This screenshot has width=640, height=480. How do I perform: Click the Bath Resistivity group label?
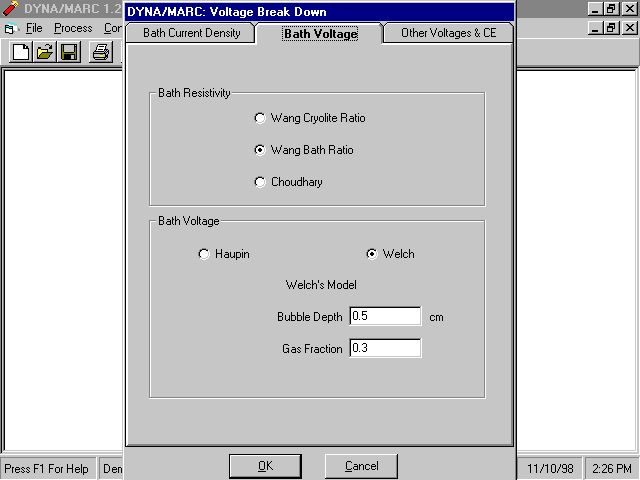tap(194, 93)
